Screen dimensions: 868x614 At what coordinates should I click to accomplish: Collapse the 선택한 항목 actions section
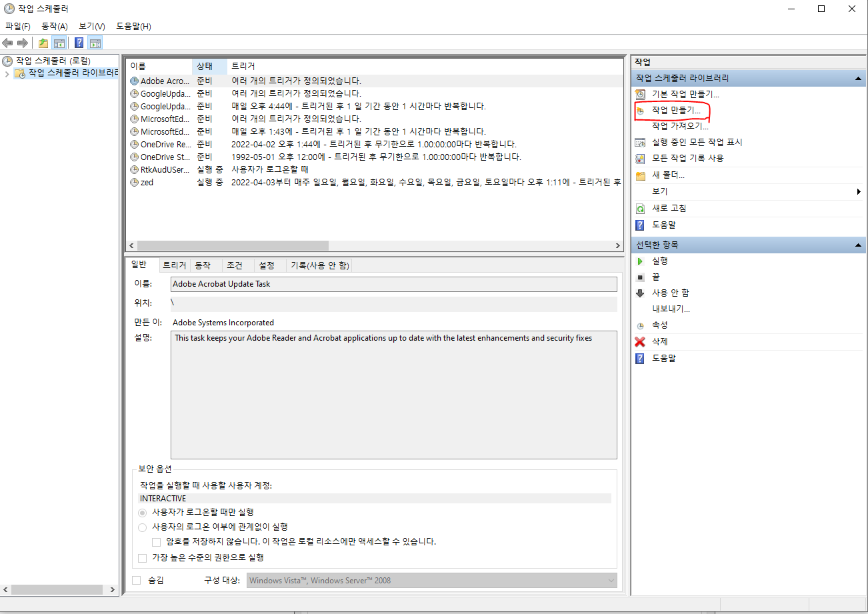(859, 245)
